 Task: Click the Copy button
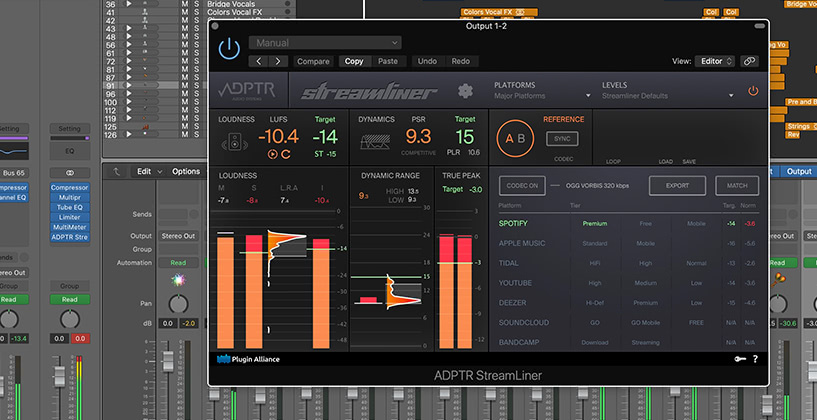pyautogui.click(x=354, y=61)
